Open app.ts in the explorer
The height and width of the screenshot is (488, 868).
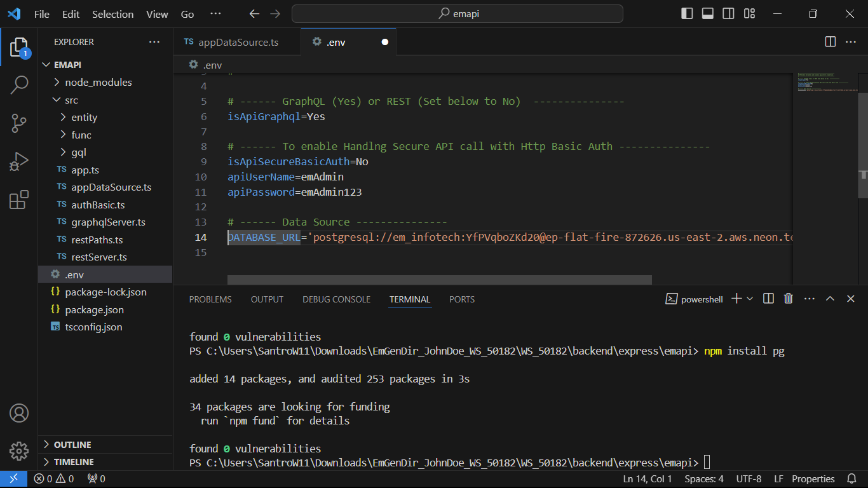coord(105,170)
